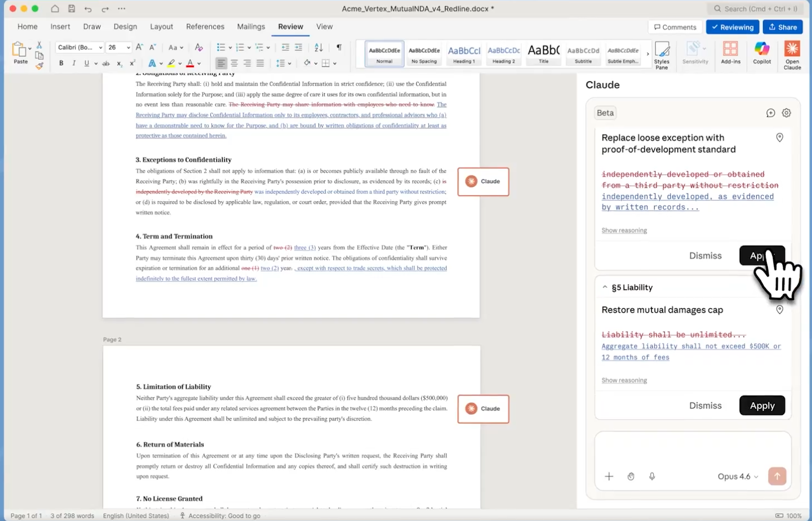812x521 pixels.
Task: Show reasoning for the damages cap suggestion
Action: coord(624,380)
